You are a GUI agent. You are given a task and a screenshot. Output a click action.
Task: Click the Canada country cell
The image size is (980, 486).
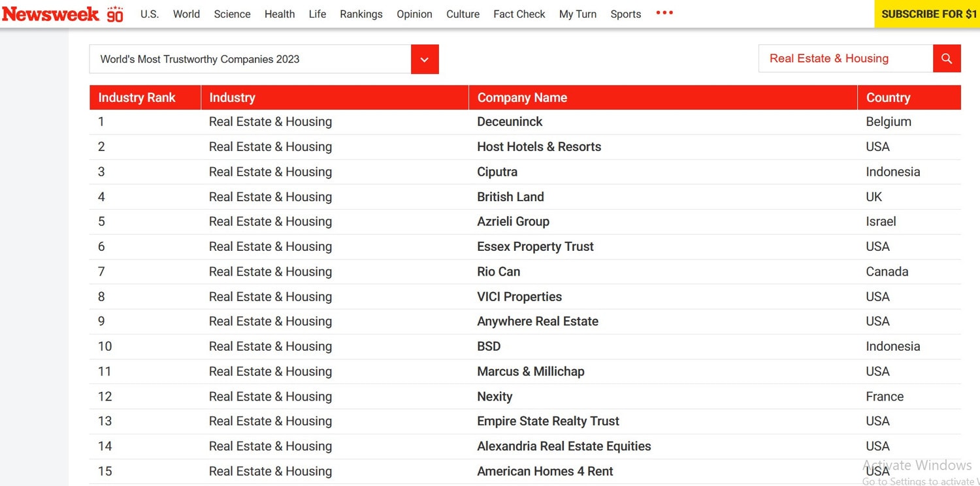887,272
